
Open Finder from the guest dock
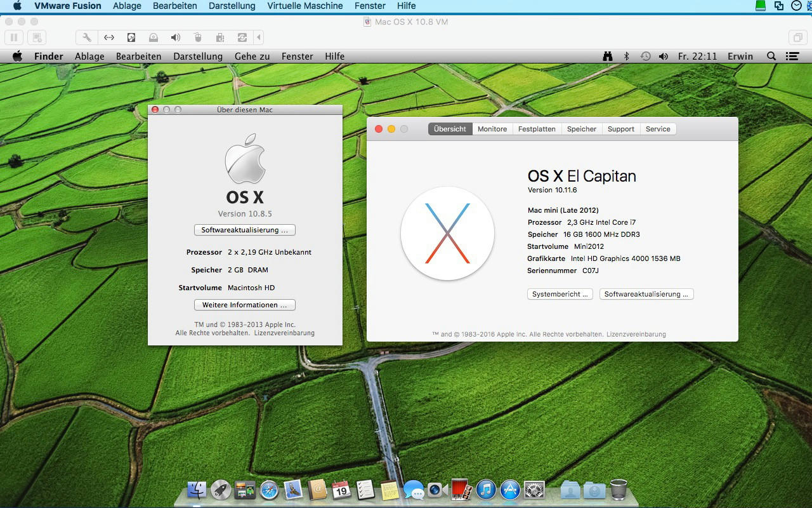pos(197,490)
